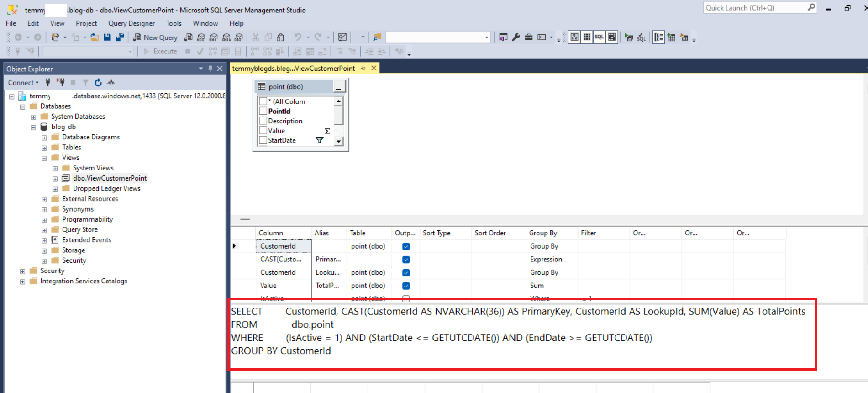868x393 pixels.
Task: Pin the Object Explorer panel
Action: coord(210,69)
